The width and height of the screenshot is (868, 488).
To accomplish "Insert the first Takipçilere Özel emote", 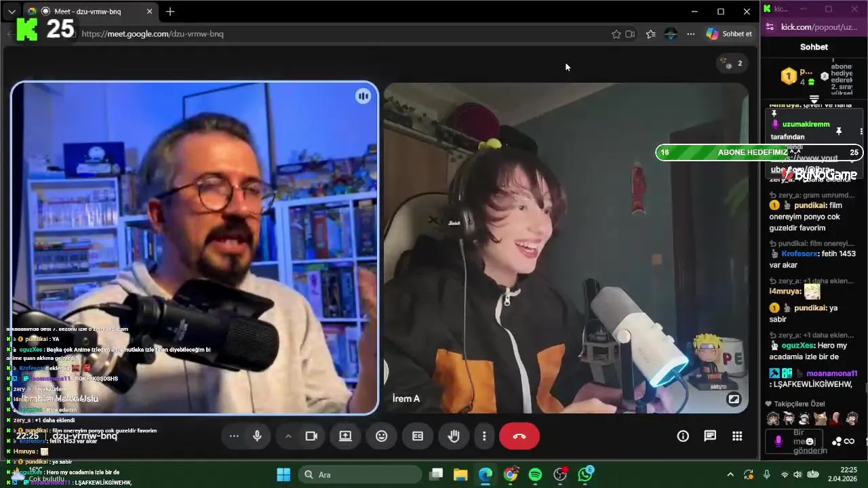I will pos(773,419).
